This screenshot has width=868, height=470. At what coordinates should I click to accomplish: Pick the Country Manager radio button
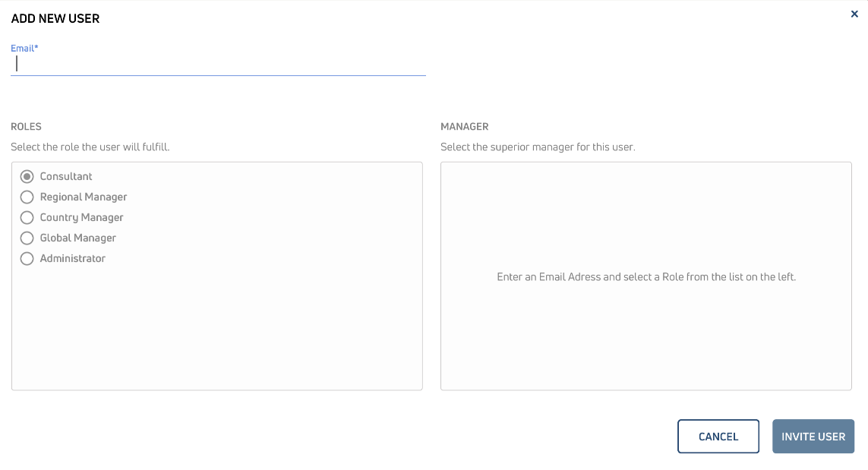click(x=27, y=217)
